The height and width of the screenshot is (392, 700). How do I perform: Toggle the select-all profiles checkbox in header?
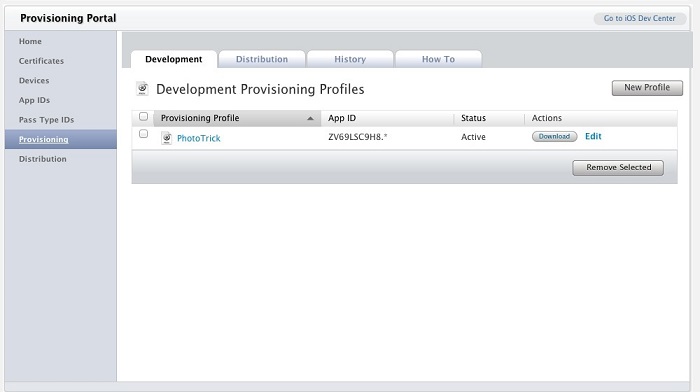click(x=143, y=117)
